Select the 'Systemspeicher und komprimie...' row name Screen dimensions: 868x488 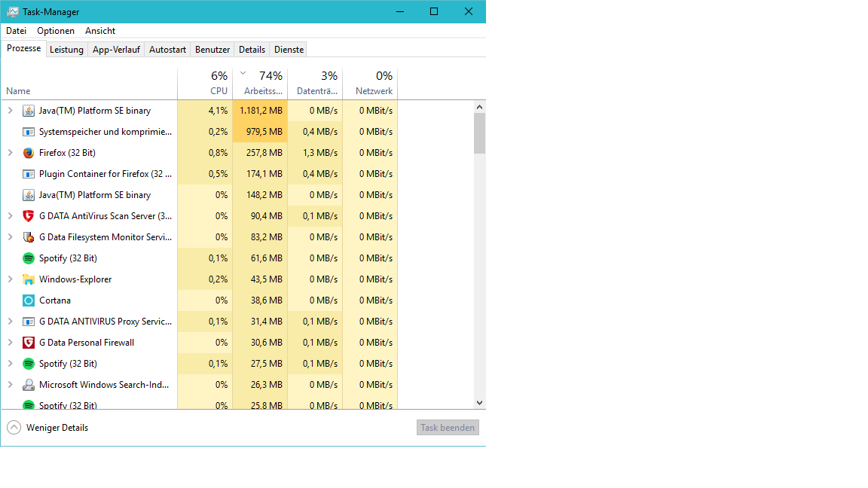pos(105,132)
